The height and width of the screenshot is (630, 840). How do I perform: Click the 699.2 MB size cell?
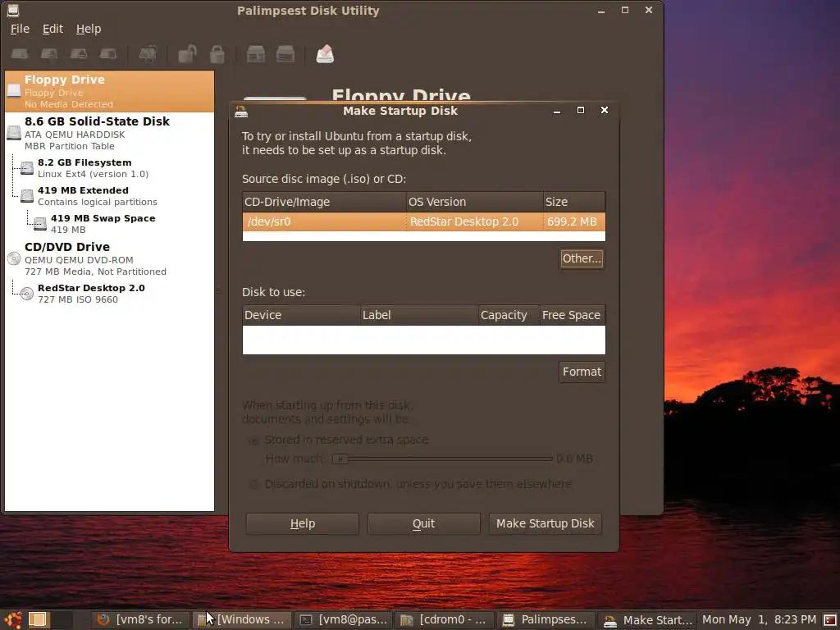click(x=574, y=221)
